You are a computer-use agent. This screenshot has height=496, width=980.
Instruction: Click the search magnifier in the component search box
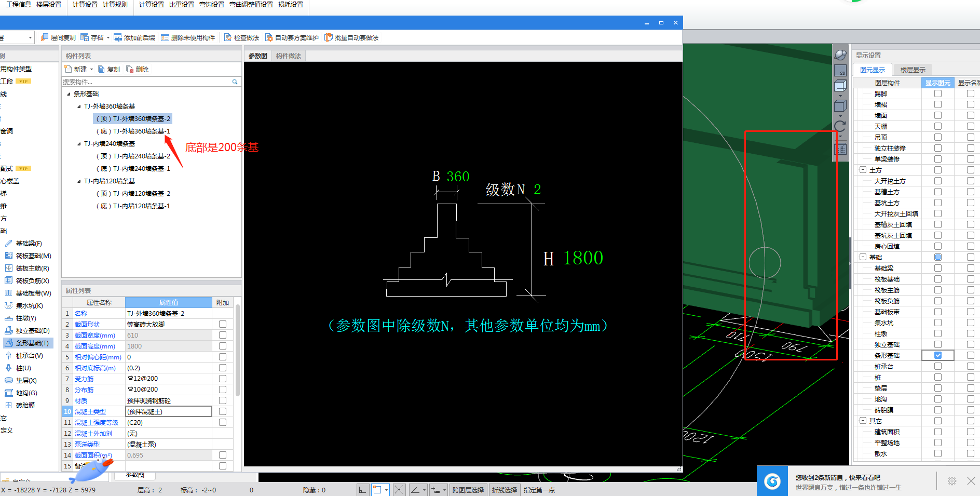coord(235,82)
